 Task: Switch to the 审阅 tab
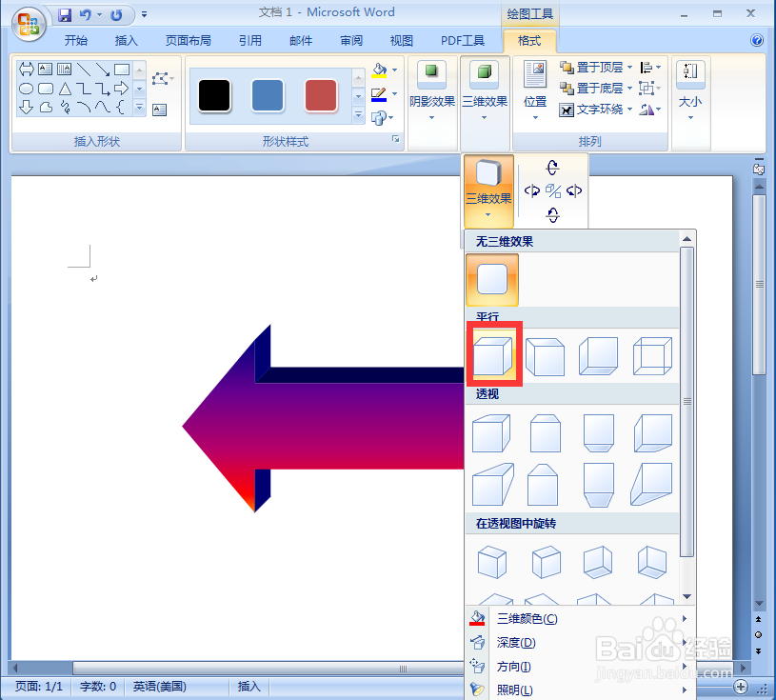coord(351,40)
